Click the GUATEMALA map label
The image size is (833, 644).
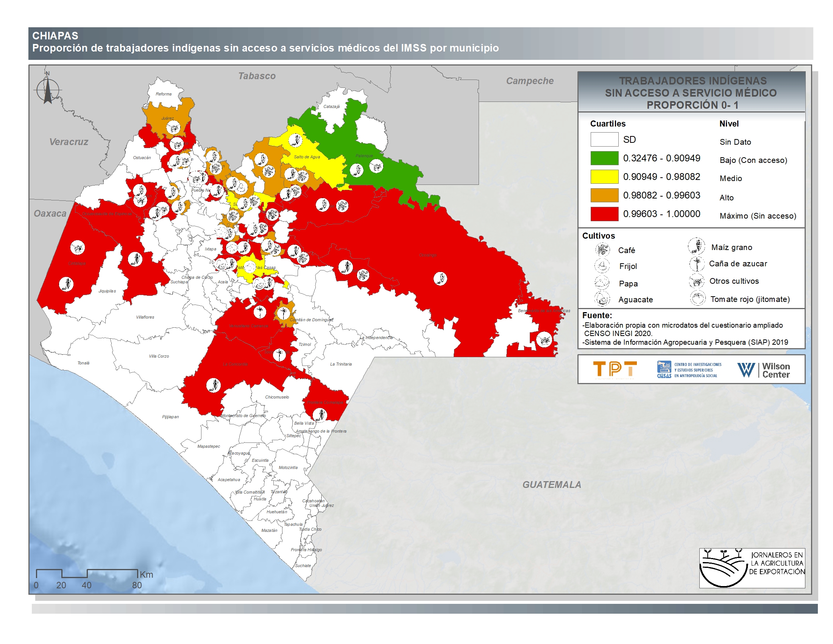pos(552,485)
